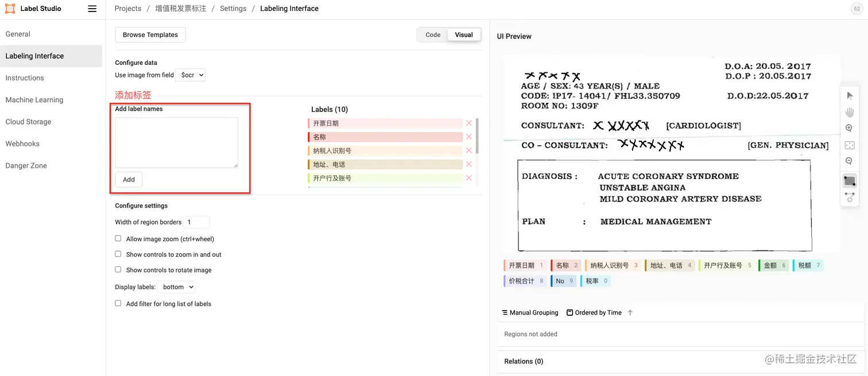Viewport: 868px width, 376px height.
Task: Select the 名称 label chip in preview
Action: point(565,265)
